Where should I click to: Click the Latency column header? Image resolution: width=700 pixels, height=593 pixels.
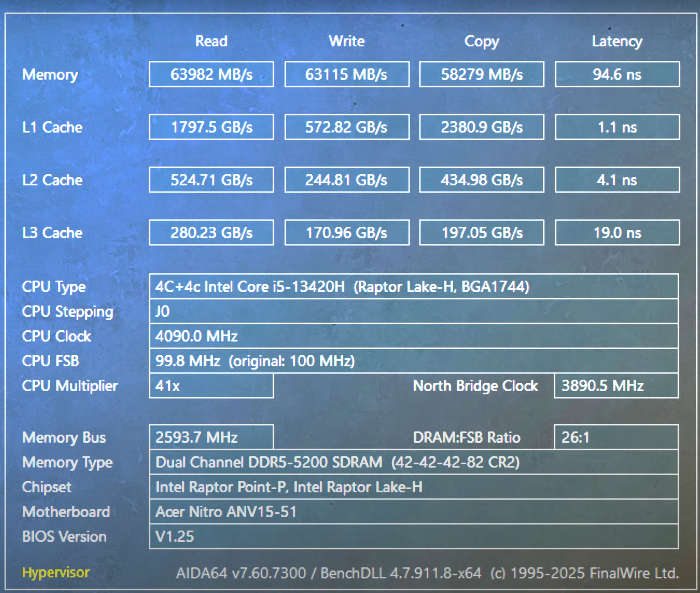pyautogui.click(x=617, y=42)
